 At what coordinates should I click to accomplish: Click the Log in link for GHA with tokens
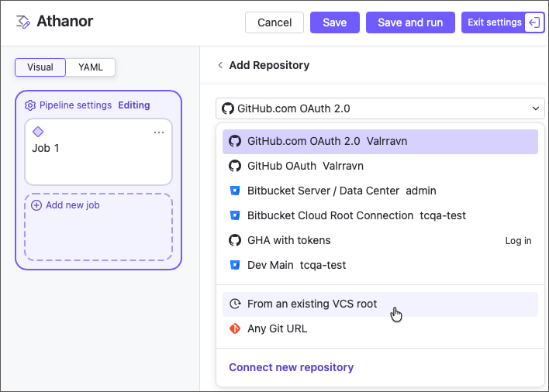pyautogui.click(x=518, y=241)
